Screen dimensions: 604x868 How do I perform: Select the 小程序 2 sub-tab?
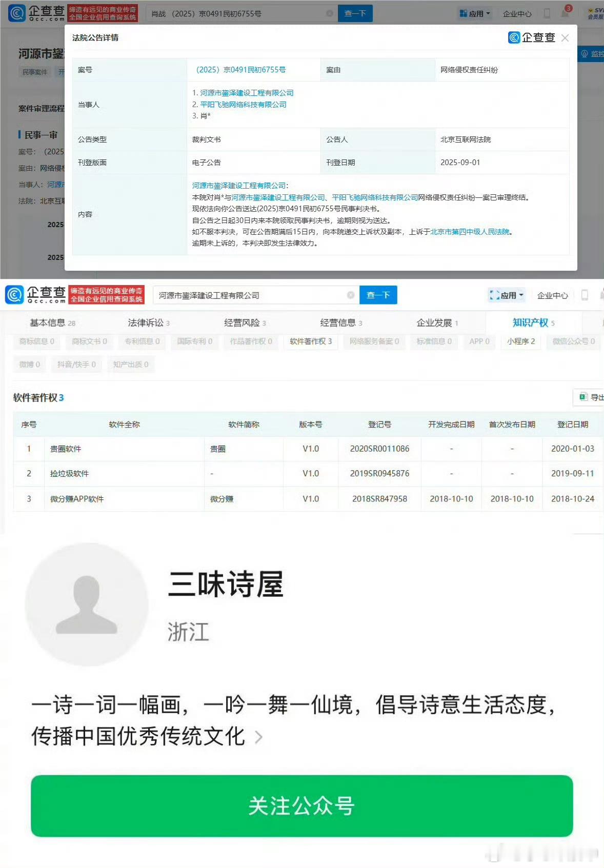click(x=521, y=341)
